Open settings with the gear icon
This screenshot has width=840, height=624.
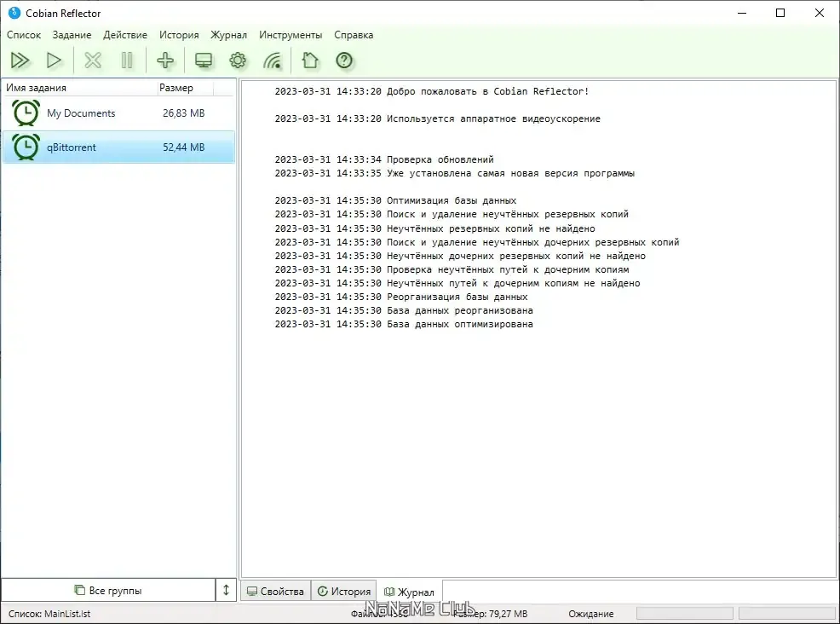238,61
